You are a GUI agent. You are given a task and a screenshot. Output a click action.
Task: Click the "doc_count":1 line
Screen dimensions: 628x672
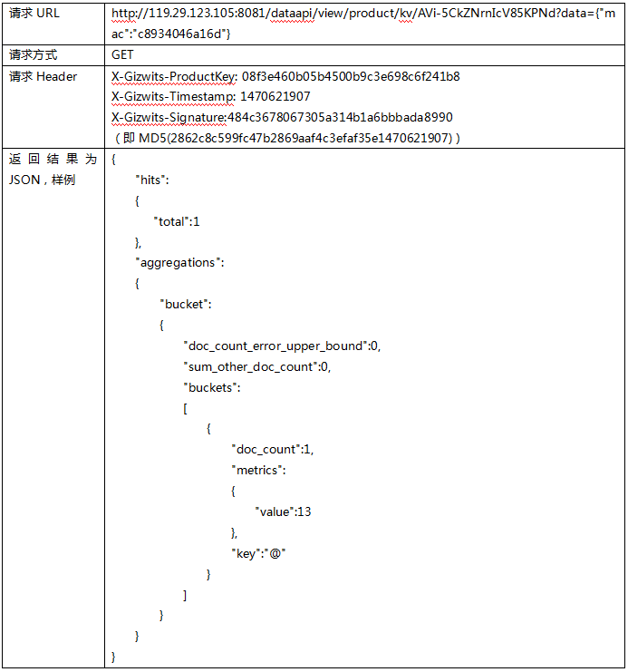[272, 449]
